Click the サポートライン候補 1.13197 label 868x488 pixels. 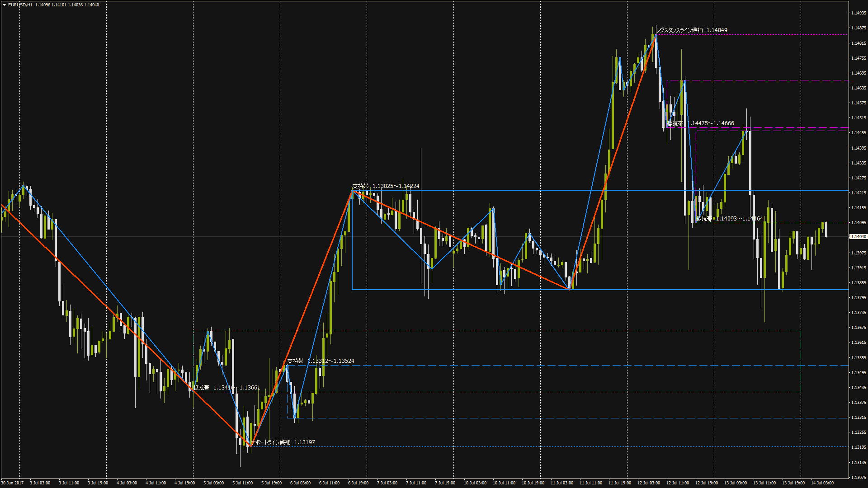click(x=283, y=442)
